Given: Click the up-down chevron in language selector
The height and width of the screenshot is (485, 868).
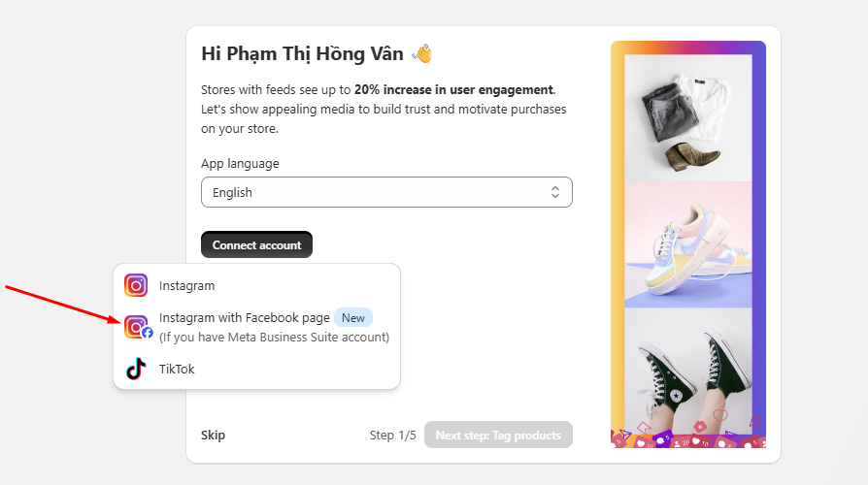Looking at the screenshot, I should 555,192.
